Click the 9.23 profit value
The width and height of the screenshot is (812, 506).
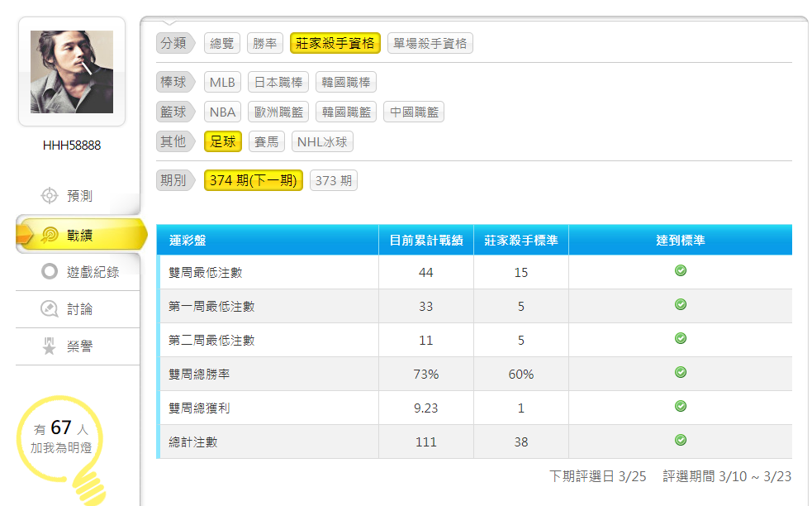point(425,408)
